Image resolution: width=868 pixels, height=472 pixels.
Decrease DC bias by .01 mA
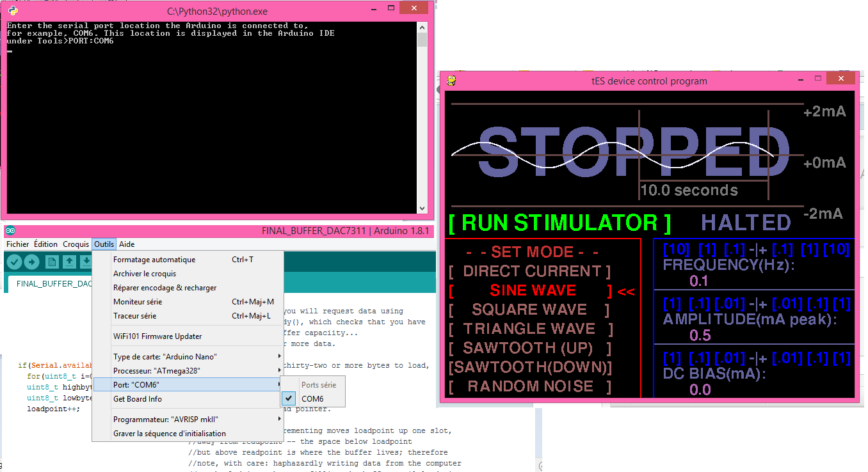point(729,358)
